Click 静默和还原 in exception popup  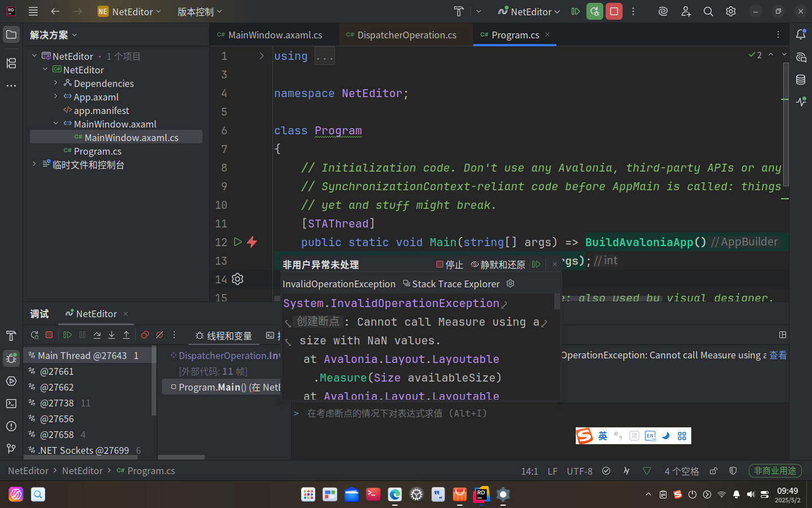pos(498,265)
